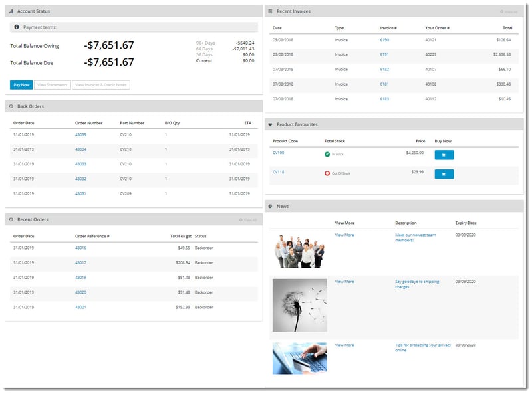The height and width of the screenshot is (394, 532).
Task: Click the Order Reference # column header
Action: (92, 236)
